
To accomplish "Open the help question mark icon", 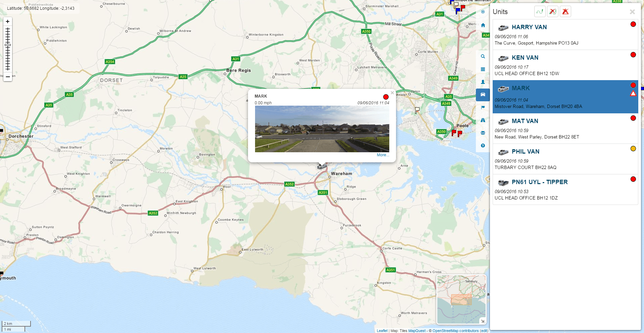I will pos(483,146).
